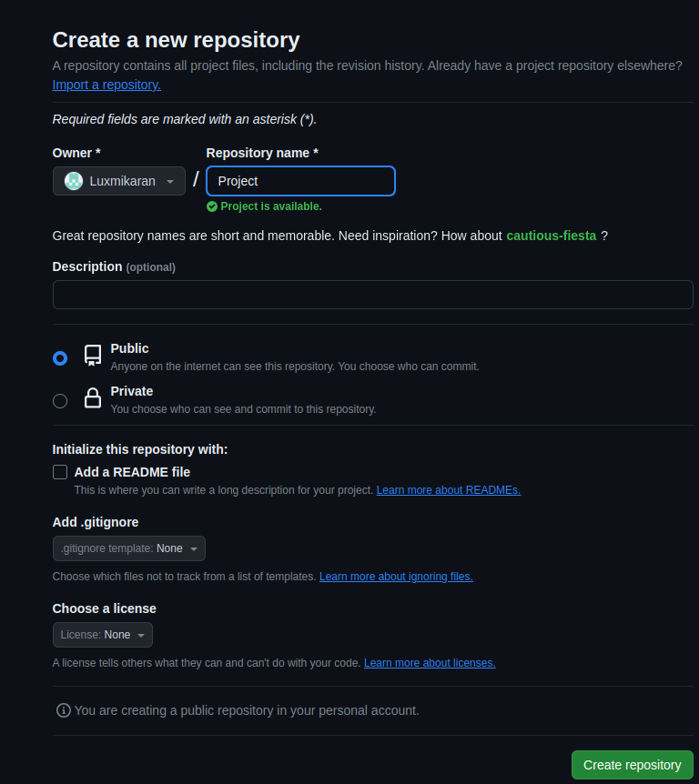Open Learn more about licenses
Screen dimensions: 699x784
coord(429,662)
